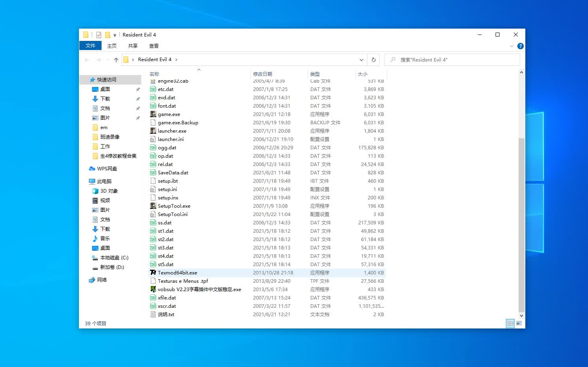Click the chevron after Resident Evil 4 breadcrumb
The height and width of the screenshot is (367, 588).
tap(176, 60)
